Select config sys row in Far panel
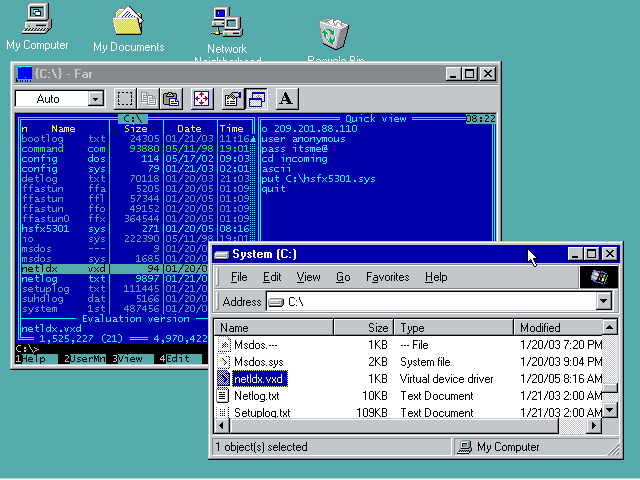The width and height of the screenshot is (640, 480). click(x=136, y=169)
